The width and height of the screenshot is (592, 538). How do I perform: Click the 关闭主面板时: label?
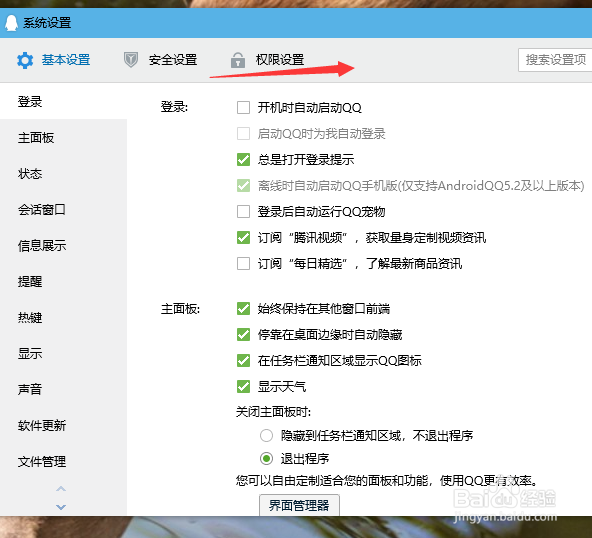(273, 412)
